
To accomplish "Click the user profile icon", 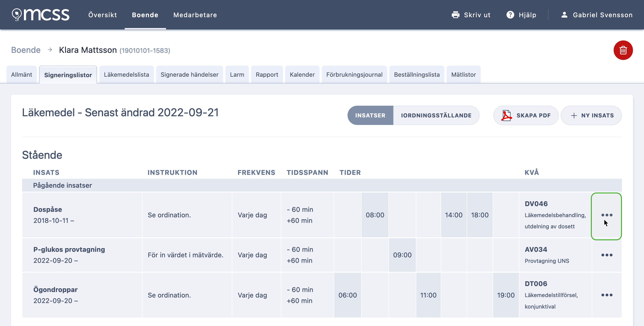I will (x=564, y=15).
